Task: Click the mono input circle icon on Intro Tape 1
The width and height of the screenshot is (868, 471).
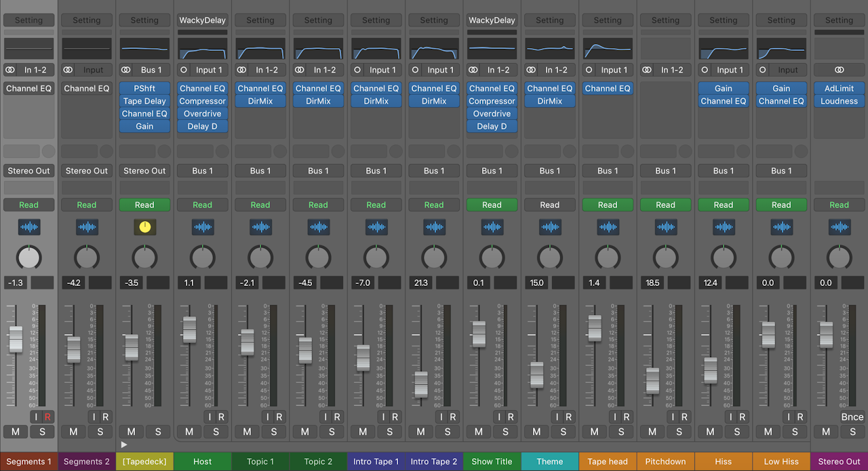Action: (x=358, y=70)
